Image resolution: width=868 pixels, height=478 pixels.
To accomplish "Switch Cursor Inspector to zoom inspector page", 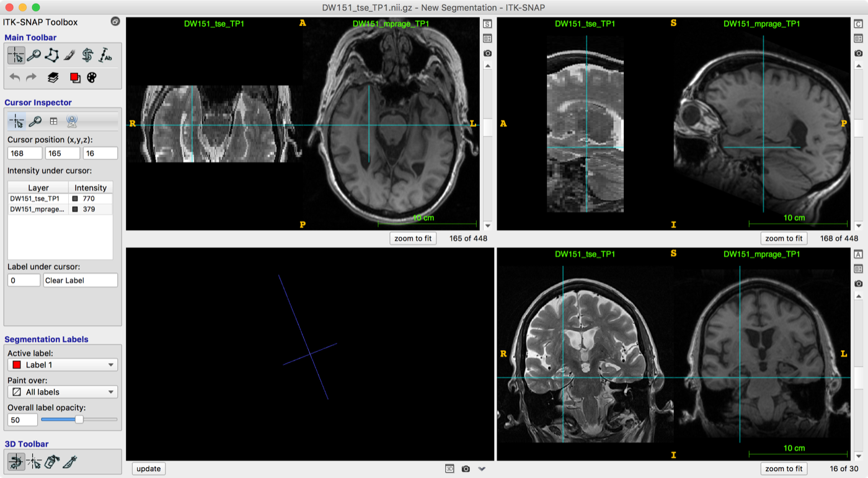I will click(x=35, y=122).
